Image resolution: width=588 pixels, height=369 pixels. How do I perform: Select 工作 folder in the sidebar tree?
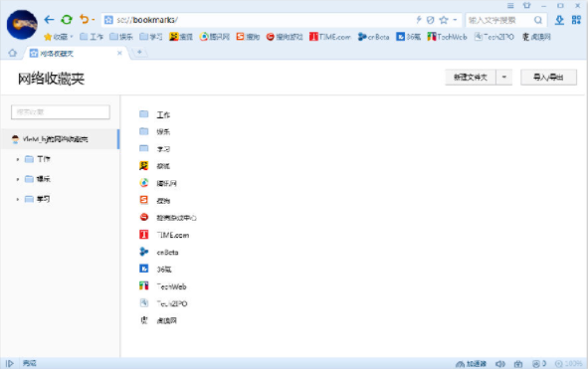(x=38, y=159)
